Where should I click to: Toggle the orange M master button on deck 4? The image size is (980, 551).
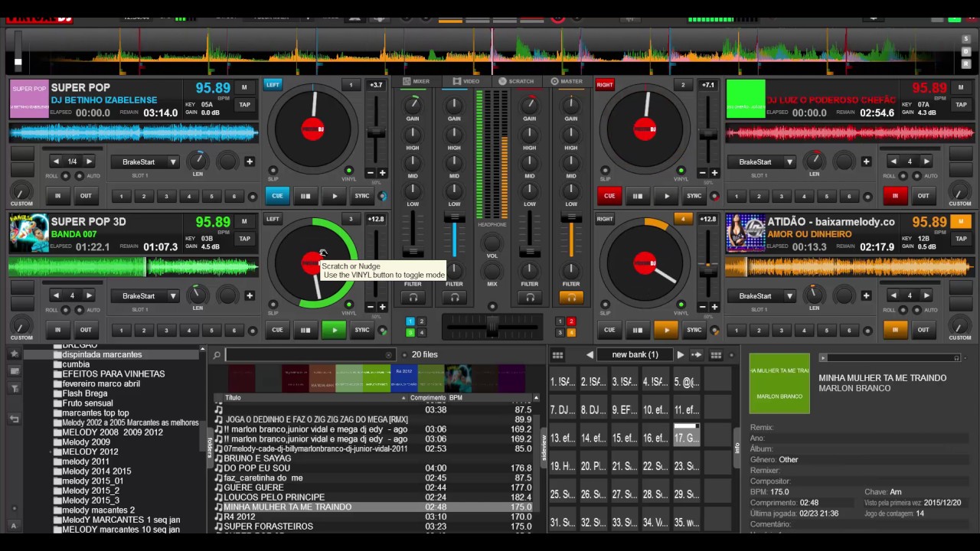coord(960,222)
